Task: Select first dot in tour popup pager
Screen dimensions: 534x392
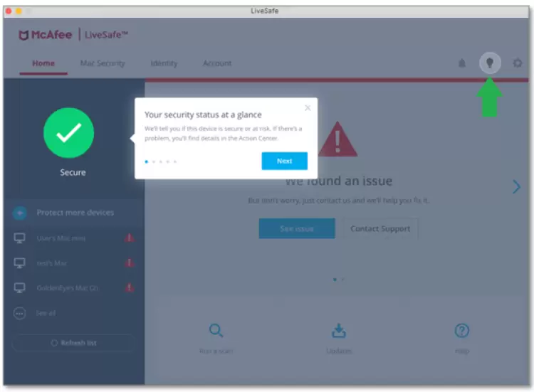Action: click(147, 161)
